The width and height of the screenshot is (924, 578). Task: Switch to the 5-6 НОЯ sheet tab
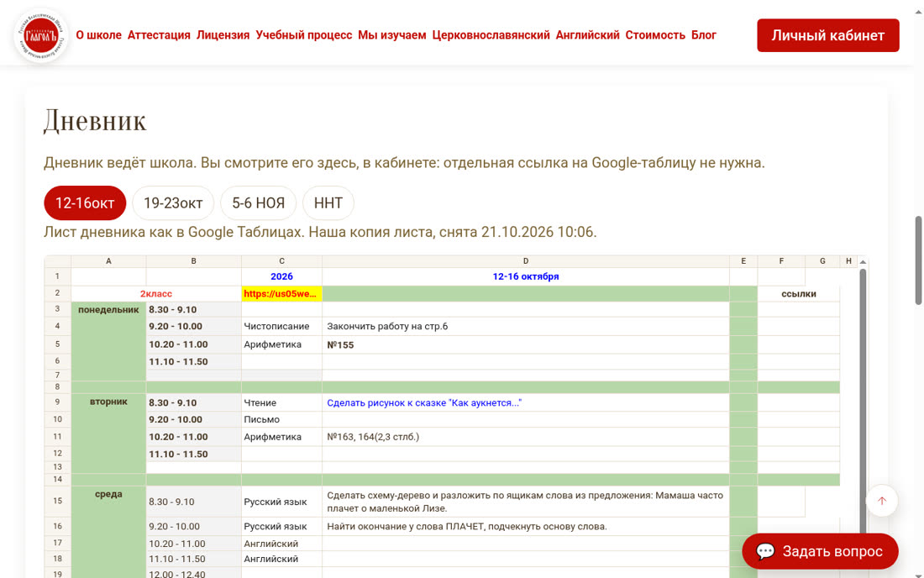(x=258, y=203)
